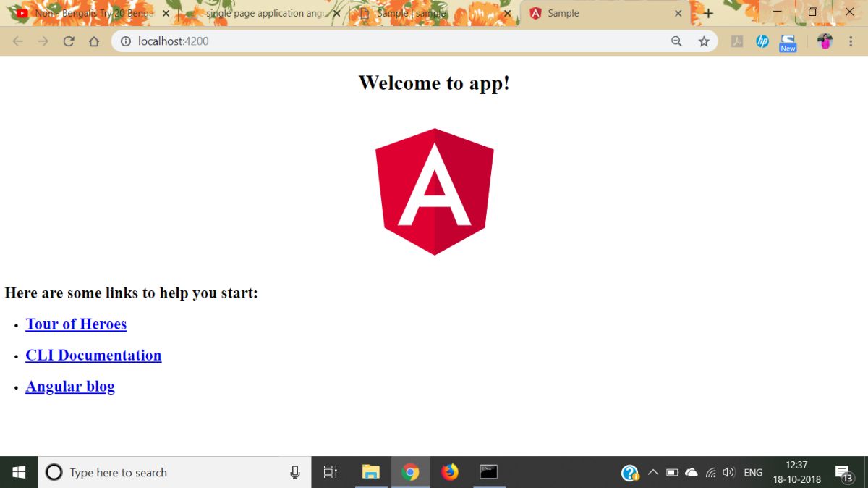Close the single page application tab
The height and width of the screenshot is (488, 868).
tap(336, 13)
